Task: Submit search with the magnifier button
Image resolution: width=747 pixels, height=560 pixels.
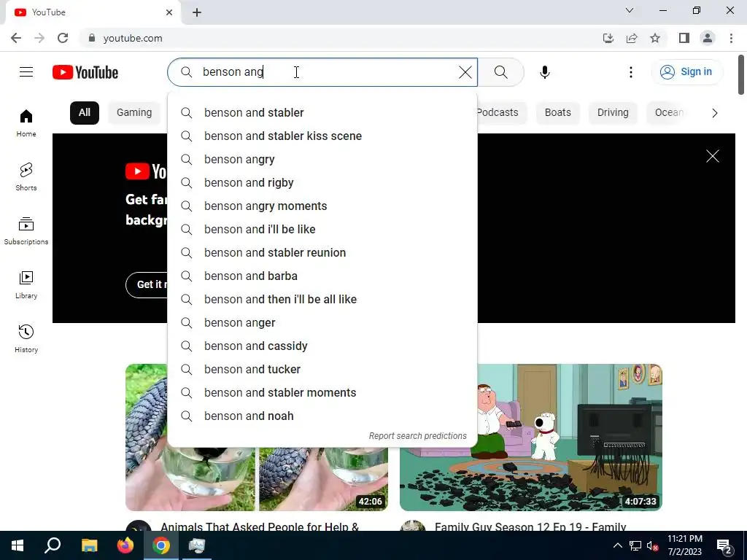Action: click(500, 72)
